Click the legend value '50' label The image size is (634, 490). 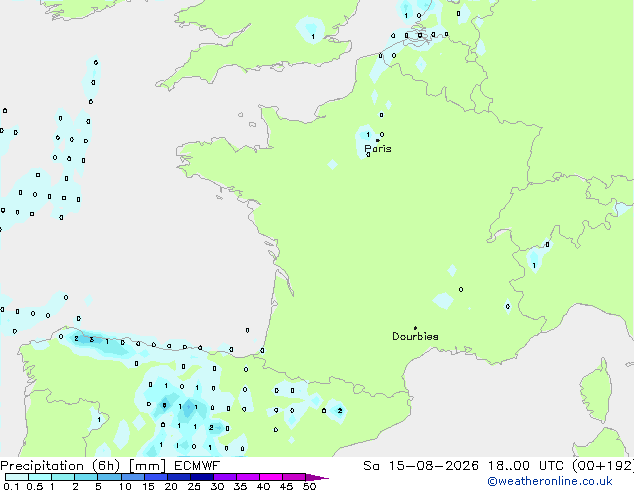tap(309, 486)
